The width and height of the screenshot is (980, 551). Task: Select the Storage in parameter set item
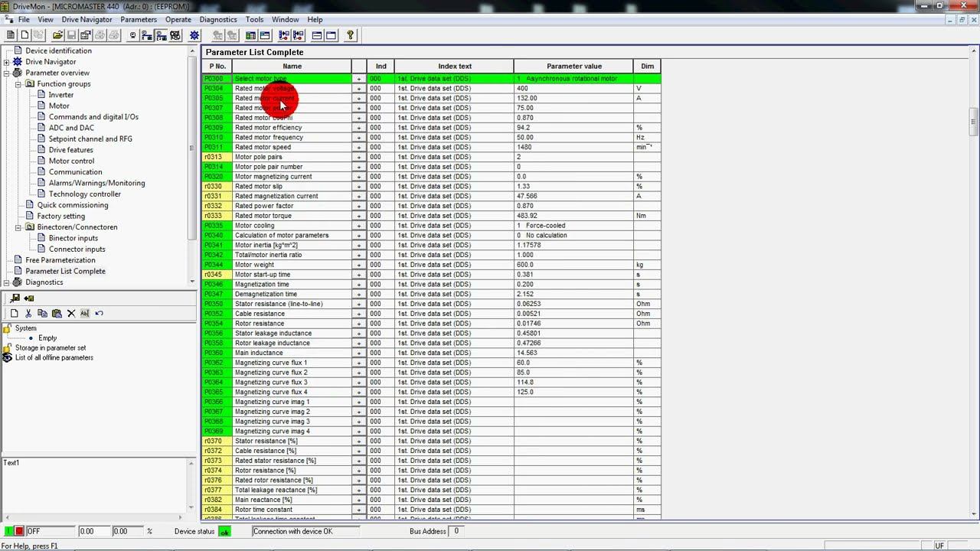click(x=51, y=348)
